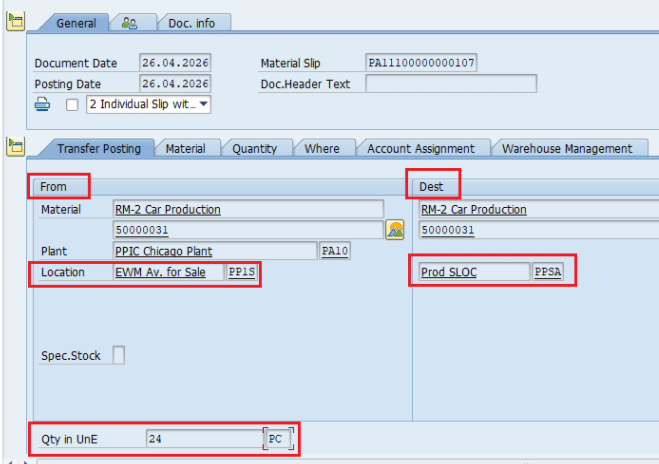Click the printer icon in header
659x464 pixels.
[x=43, y=104]
